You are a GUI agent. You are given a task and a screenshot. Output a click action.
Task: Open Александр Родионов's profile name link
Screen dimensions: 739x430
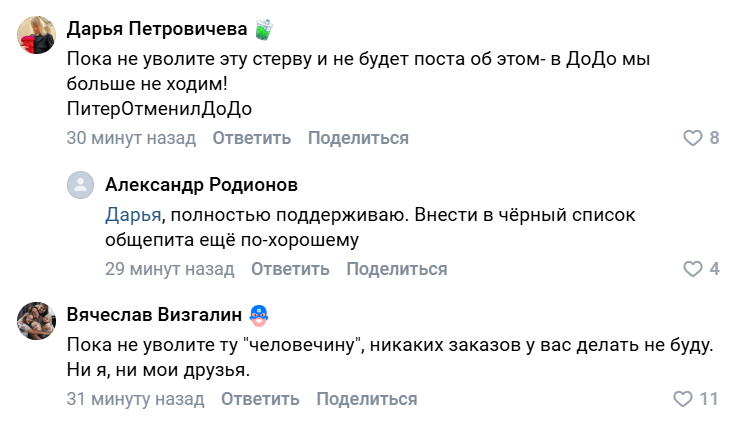click(x=201, y=185)
